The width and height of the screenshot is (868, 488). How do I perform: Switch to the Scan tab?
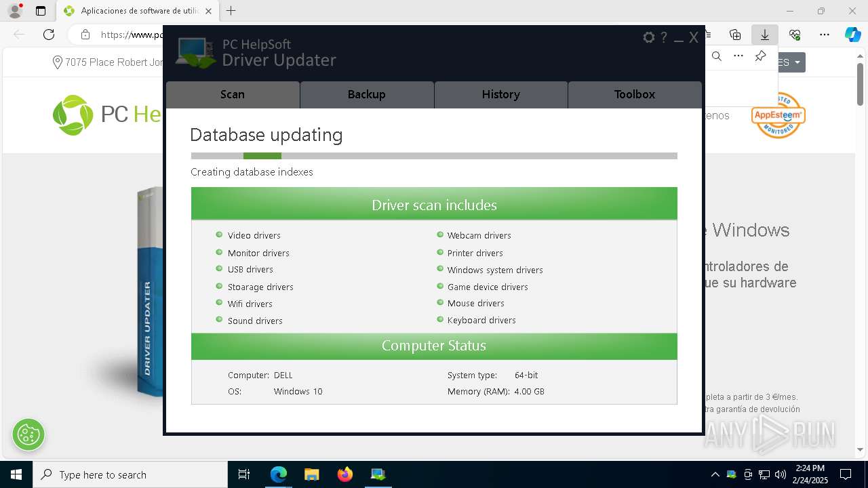pyautogui.click(x=233, y=94)
